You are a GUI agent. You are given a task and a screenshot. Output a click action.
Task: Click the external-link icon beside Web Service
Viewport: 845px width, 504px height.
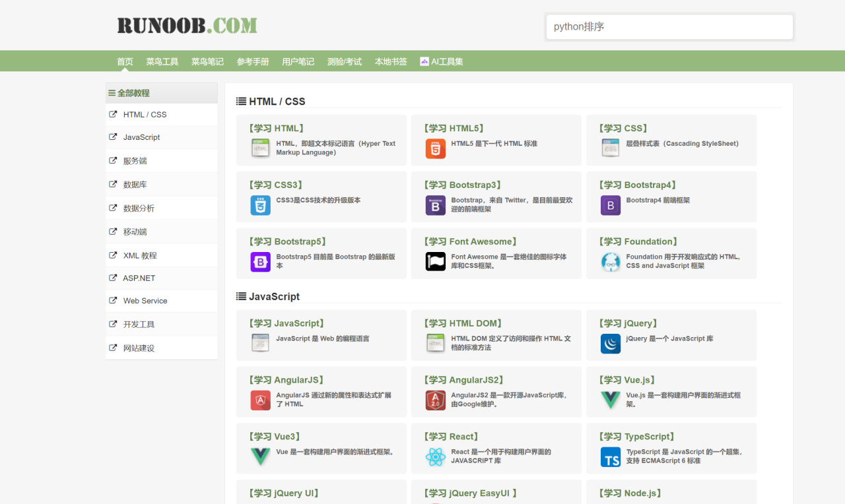(113, 300)
